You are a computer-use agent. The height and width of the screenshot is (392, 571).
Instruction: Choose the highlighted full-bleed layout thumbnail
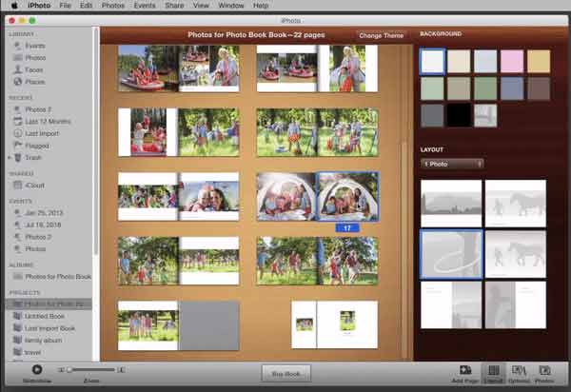(x=451, y=254)
